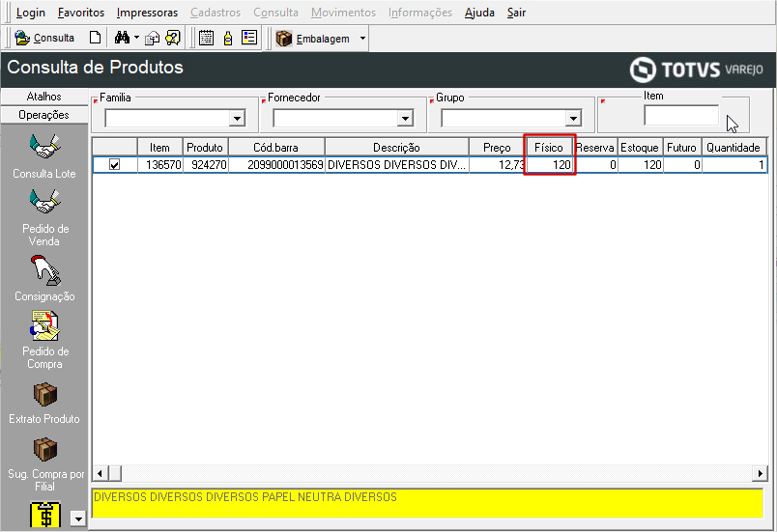This screenshot has width=777, height=532.
Task: Sort by the Item column header
Action: (x=160, y=148)
